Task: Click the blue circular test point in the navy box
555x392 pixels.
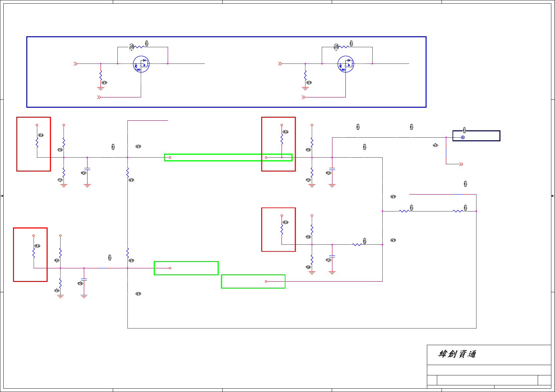Action: coord(463,137)
